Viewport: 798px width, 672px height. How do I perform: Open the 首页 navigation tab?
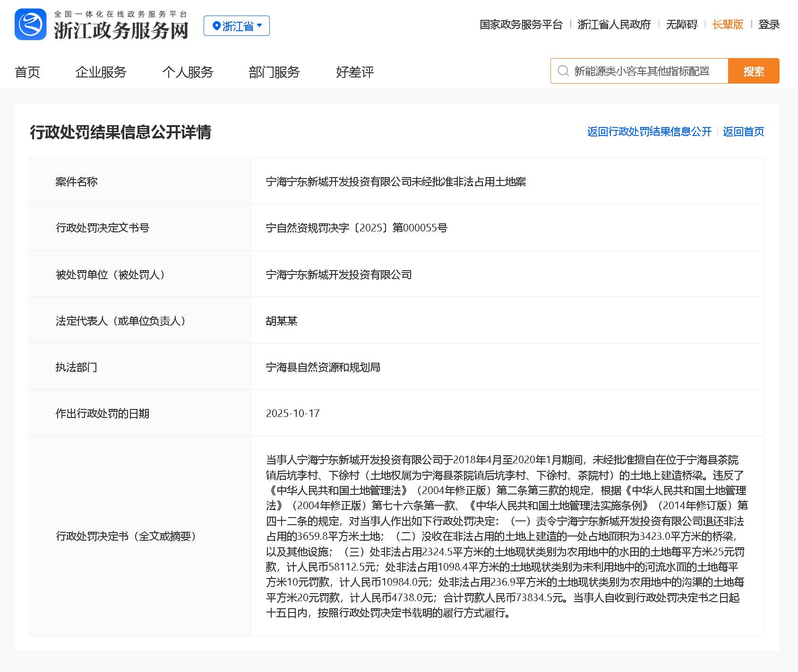[x=27, y=72]
